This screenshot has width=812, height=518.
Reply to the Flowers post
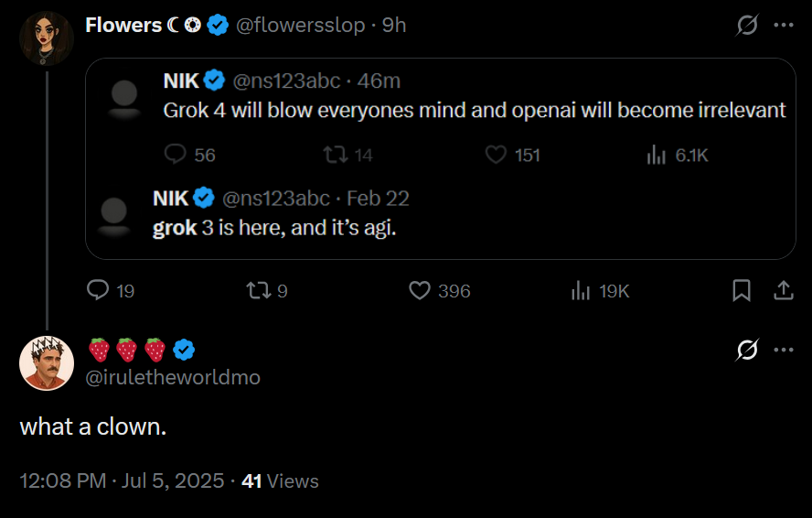click(98, 290)
